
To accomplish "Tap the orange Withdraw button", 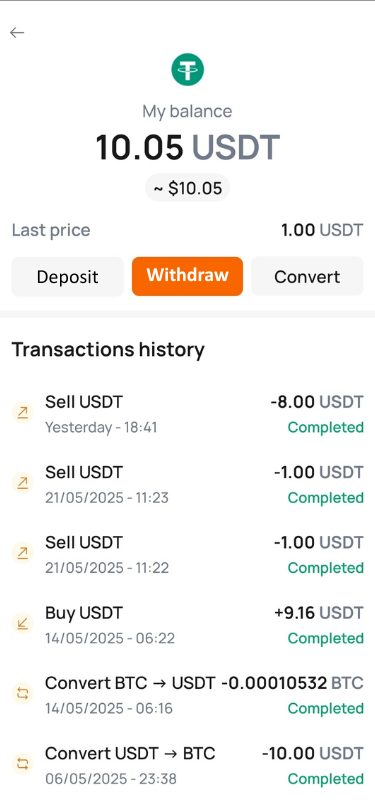I will pos(188,277).
